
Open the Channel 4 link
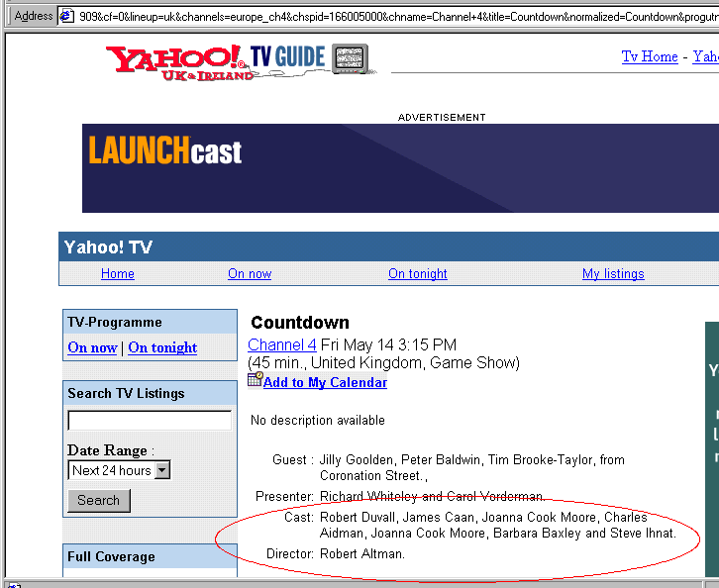281,344
